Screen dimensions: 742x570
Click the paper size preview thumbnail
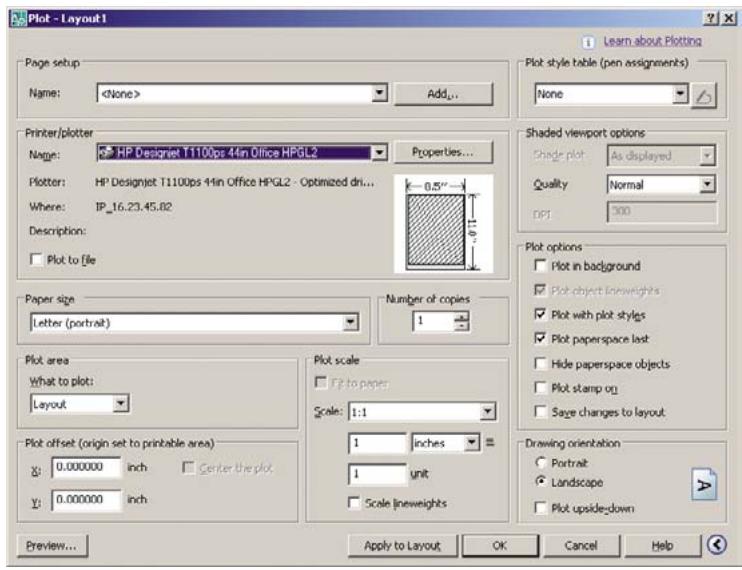tap(443, 224)
